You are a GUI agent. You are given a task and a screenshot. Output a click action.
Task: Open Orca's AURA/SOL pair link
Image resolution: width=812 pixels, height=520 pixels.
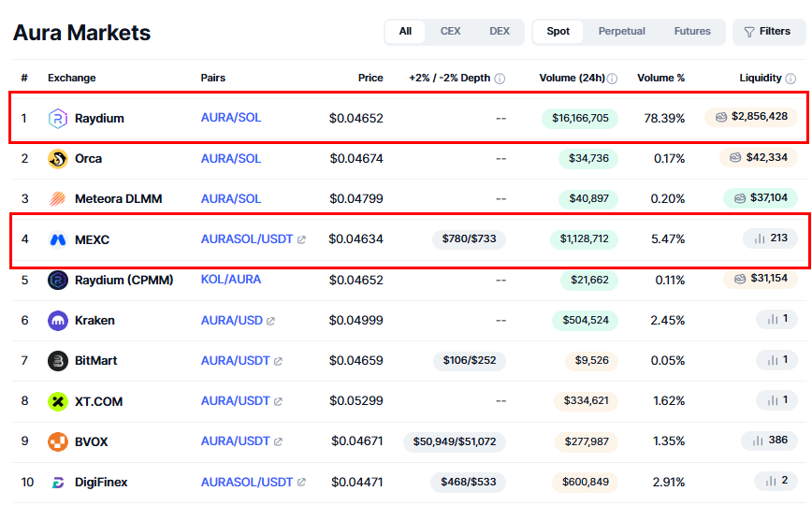click(231, 158)
